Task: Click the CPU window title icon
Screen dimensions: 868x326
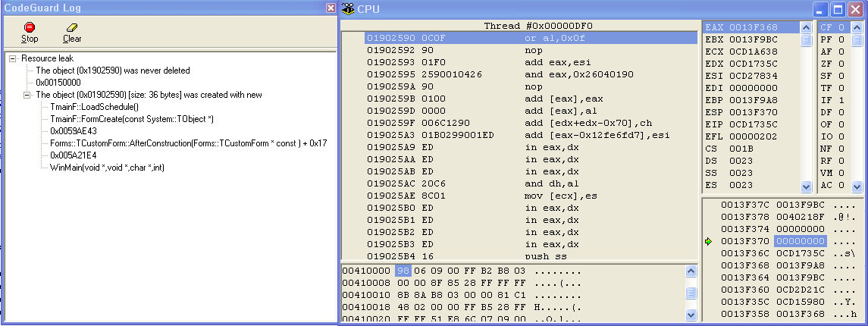Action: pyautogui.click(x=349, y=9)
